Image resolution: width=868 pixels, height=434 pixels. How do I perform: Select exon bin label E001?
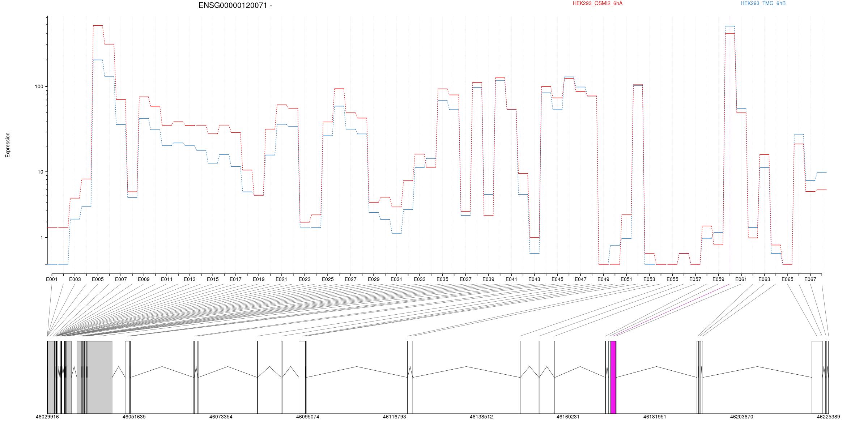(52, 279)
